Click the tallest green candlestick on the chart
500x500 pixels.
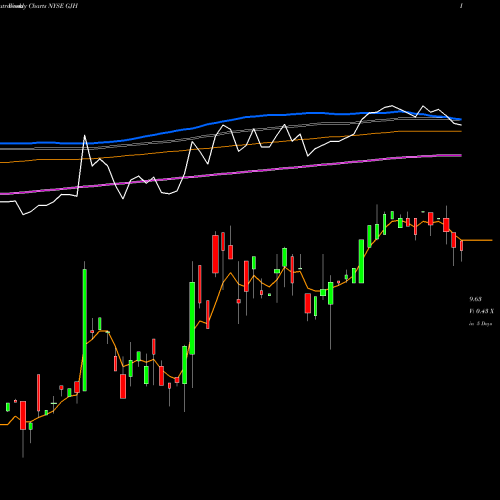click(x=85, y=330)
